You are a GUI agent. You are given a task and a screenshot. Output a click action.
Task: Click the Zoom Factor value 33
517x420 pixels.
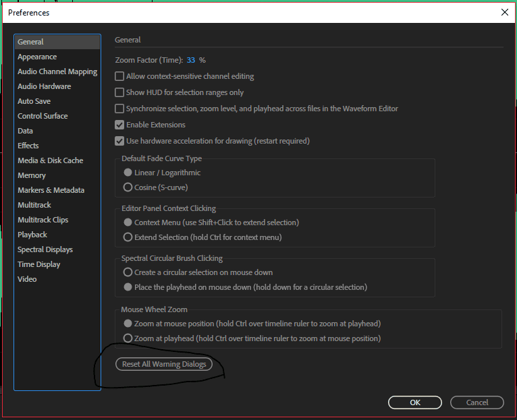pyautogui.click(x=190, y=60)
